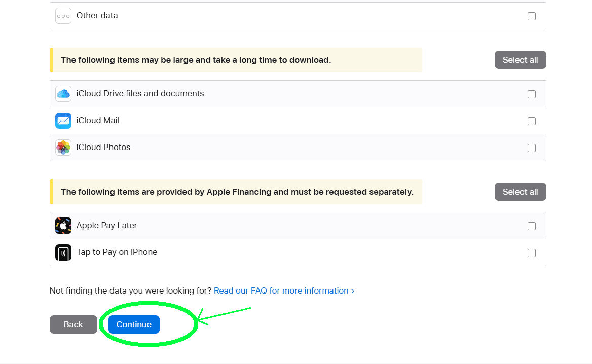Check the Tap to Pay checkbox

click(x=531, y=252)
